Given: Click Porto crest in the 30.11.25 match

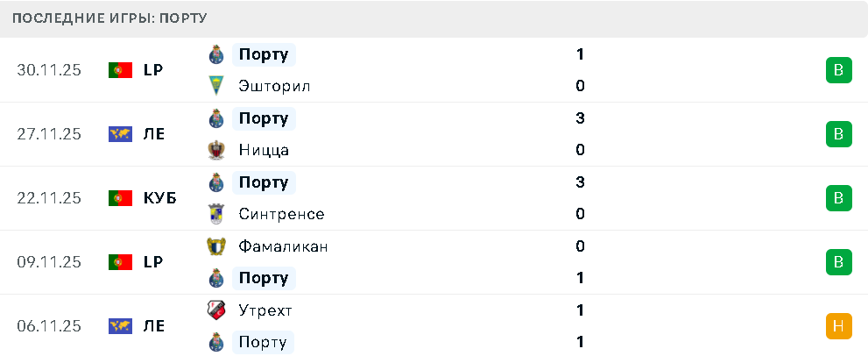Looking at the screenshot, I should [216, 54].
